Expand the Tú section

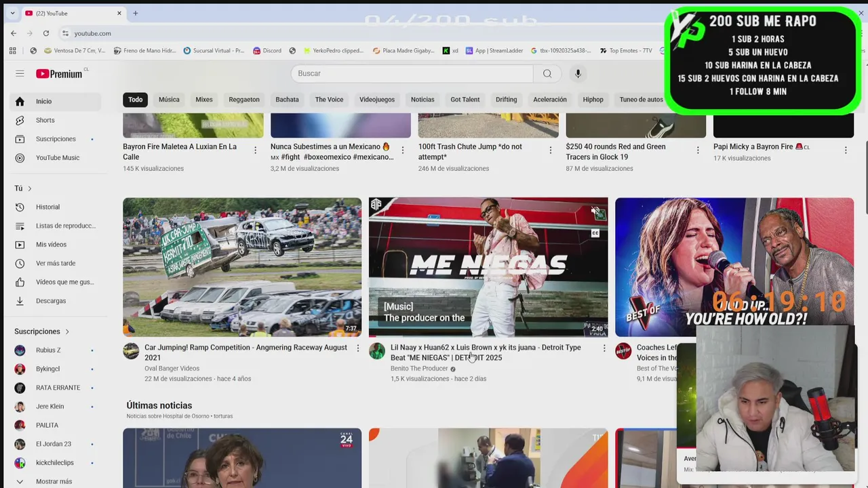pos(23,188)
